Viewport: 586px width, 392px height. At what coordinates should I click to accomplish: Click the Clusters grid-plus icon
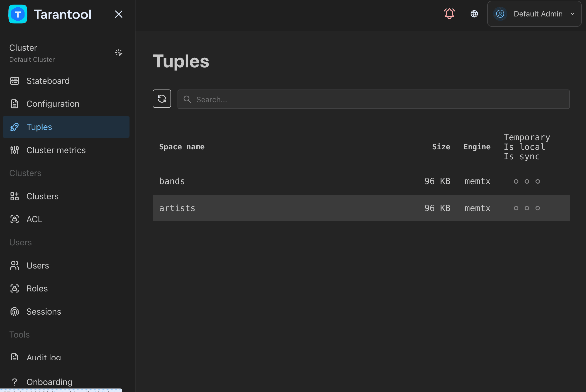click(15, 196)
